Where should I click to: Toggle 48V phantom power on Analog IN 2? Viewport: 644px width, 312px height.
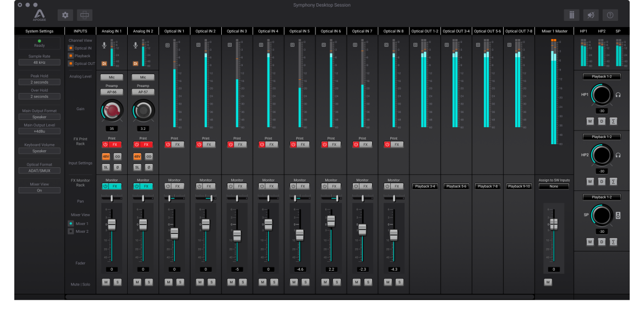137,156
